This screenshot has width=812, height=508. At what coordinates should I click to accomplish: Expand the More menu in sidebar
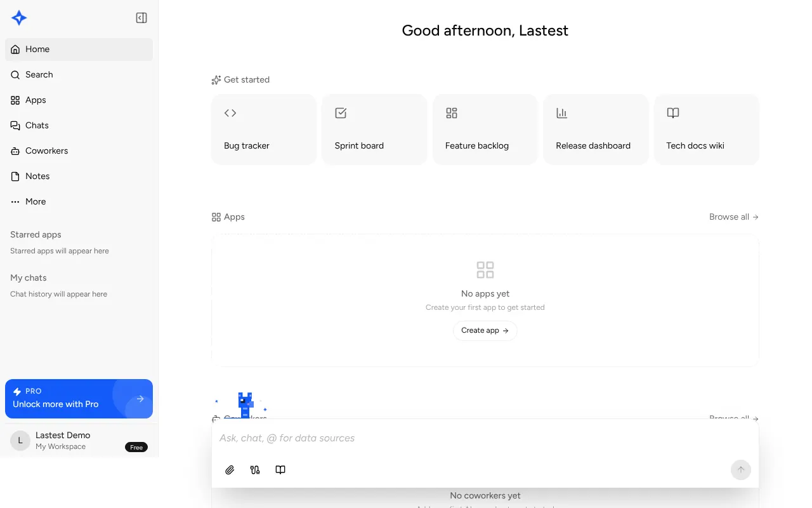point(79,201)
